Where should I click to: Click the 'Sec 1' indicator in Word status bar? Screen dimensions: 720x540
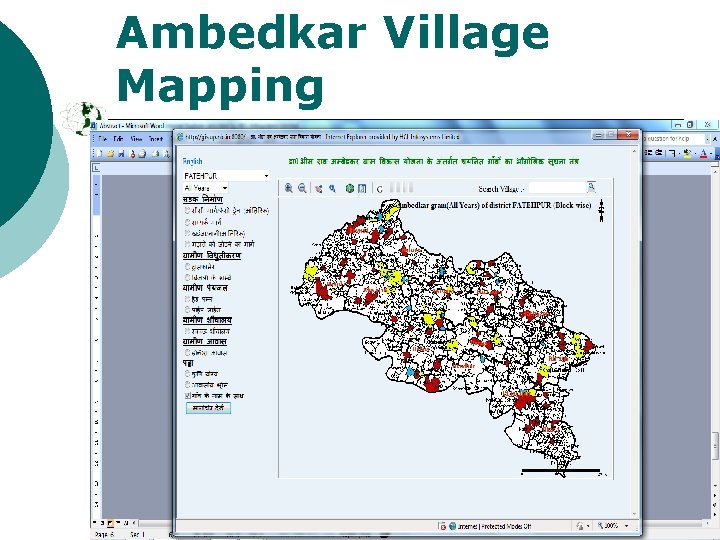[x=137, y=534]
